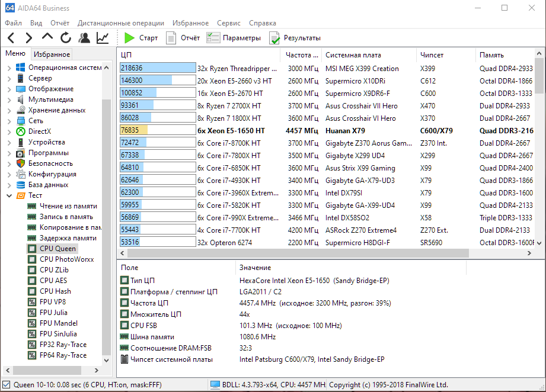The image size is (546, 392).
Task: Select the FP64 Ray-Trace test icon
Action: pos(31,355)
